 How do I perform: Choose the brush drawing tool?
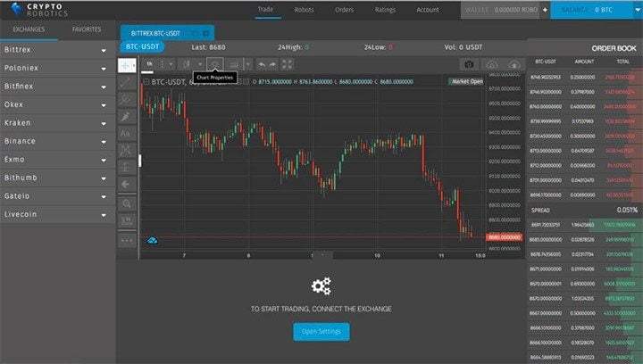tap(126, 117)
